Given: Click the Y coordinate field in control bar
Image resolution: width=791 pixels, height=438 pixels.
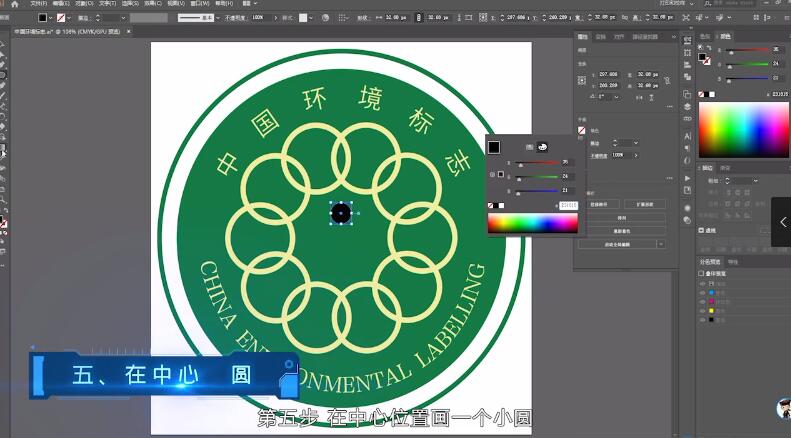Looking at the screenshot, I should tap(558, 18).
